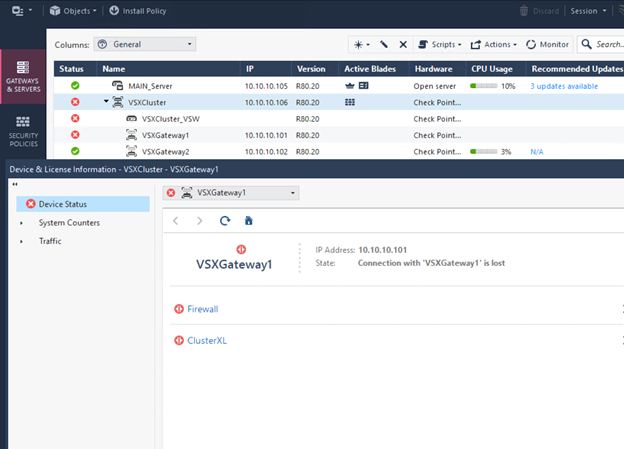Screen dimensions: 624x449
Task: Click VSXCluster active blades grid icon
Action: click(350, 102)
